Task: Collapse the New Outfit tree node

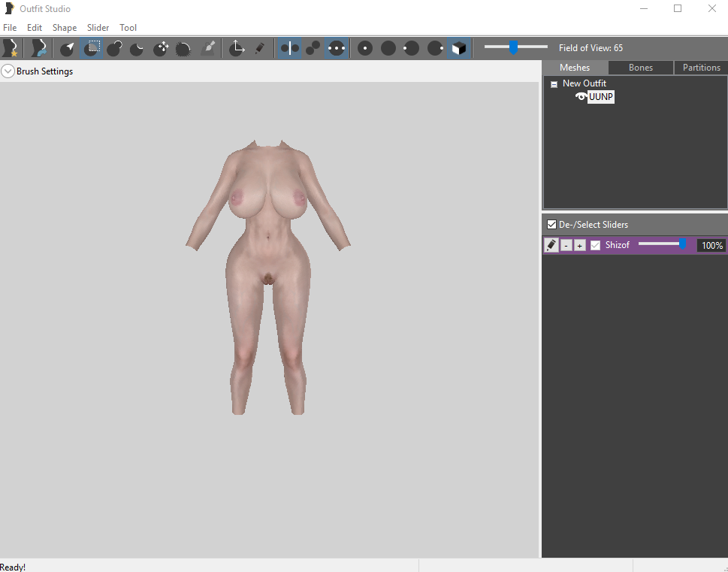Action: coord(554,84)
